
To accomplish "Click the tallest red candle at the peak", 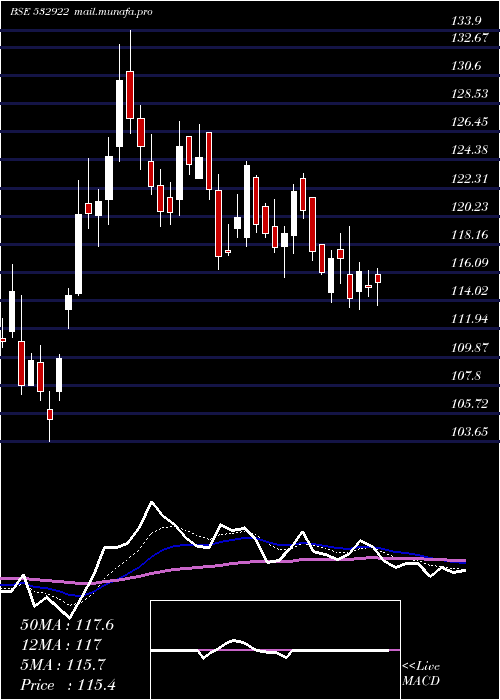I will (x=130, y=95).
